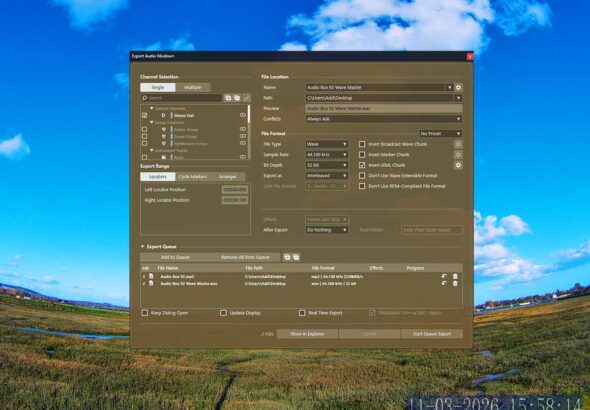Collapse the Export Queue section
The image size is (590, 410).
(x=143, y=247)
